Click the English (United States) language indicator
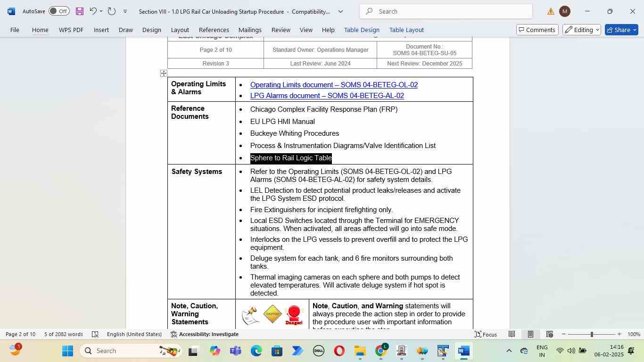Image resolution: width=644 pixels, height=362 pixels. [134, 334]
